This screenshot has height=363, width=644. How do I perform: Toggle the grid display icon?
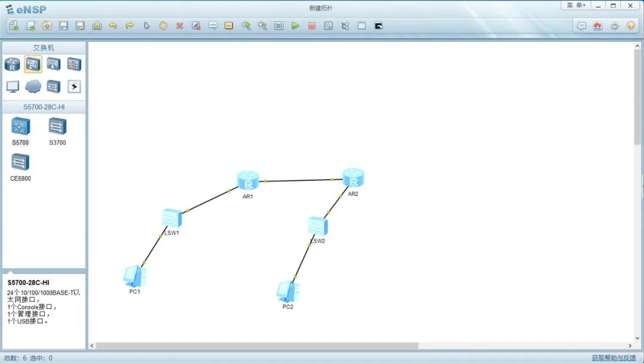click(361, 26)
